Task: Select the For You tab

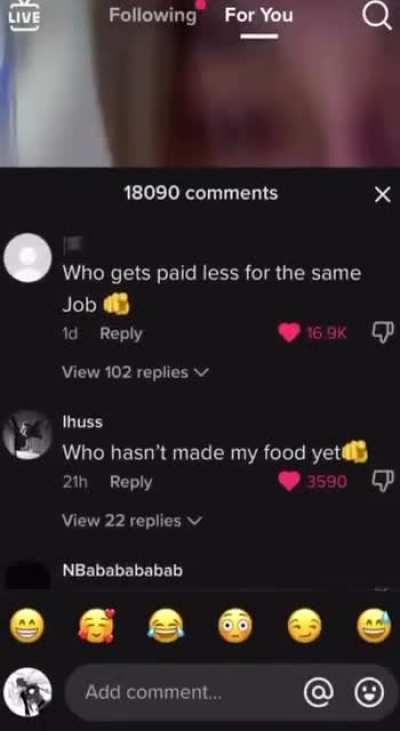Action: point(259,15)
